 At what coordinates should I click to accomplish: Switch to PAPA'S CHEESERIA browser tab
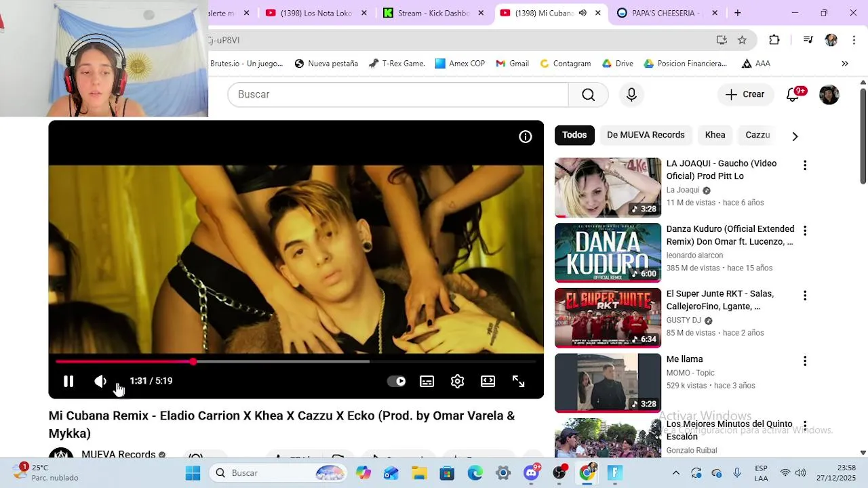(667, 13)
